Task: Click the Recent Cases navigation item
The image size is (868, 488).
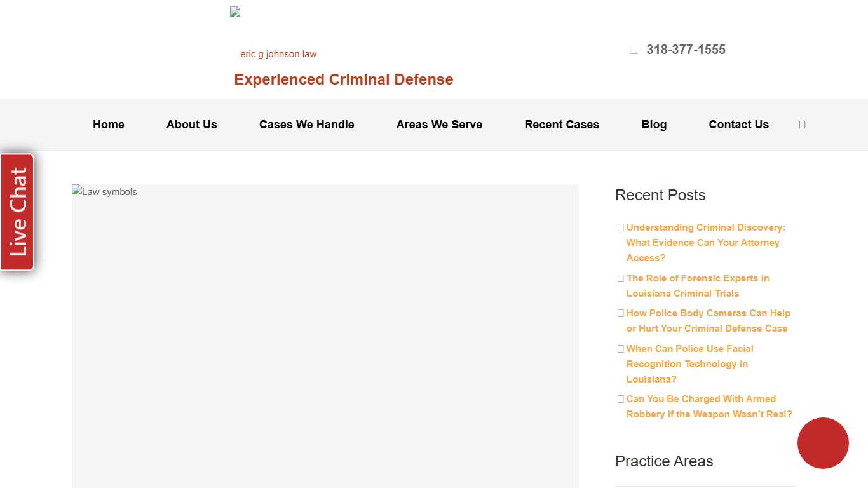Action: (562, 125)
